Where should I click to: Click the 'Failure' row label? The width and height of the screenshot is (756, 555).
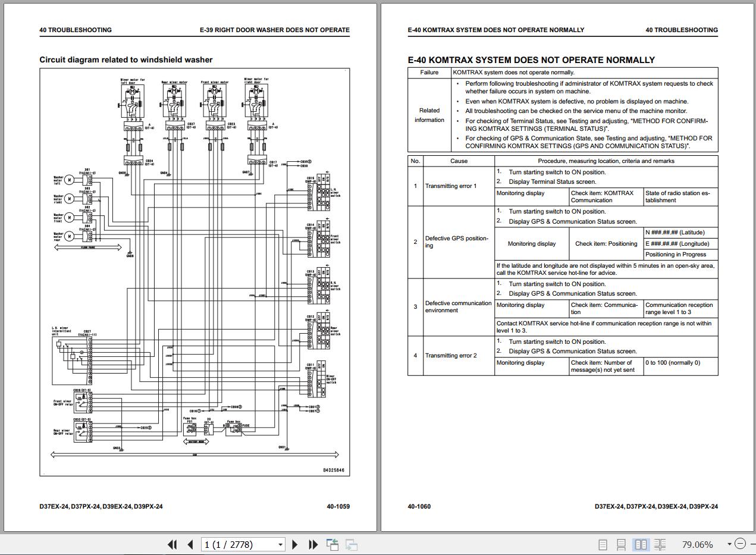(x=429, y=73)
